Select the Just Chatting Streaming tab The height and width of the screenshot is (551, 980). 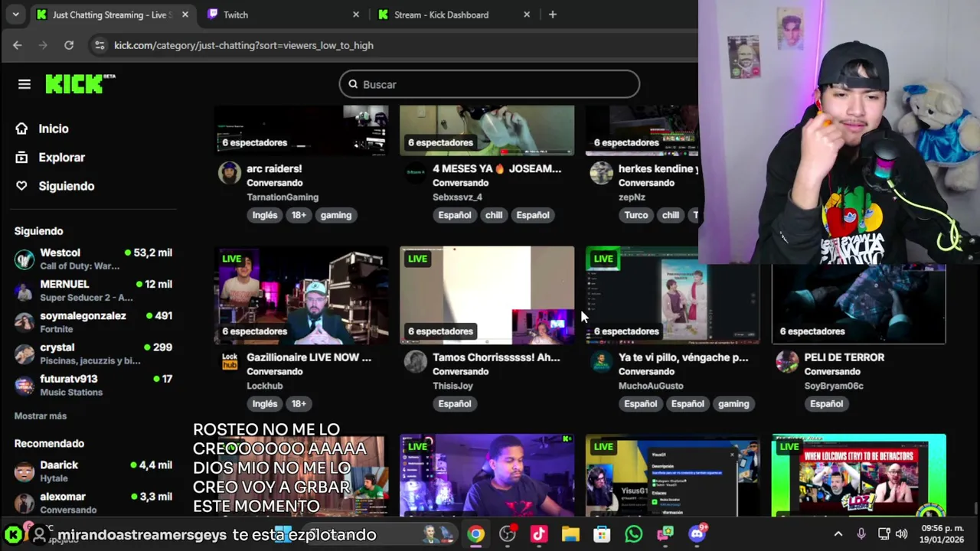pos(112,15)
